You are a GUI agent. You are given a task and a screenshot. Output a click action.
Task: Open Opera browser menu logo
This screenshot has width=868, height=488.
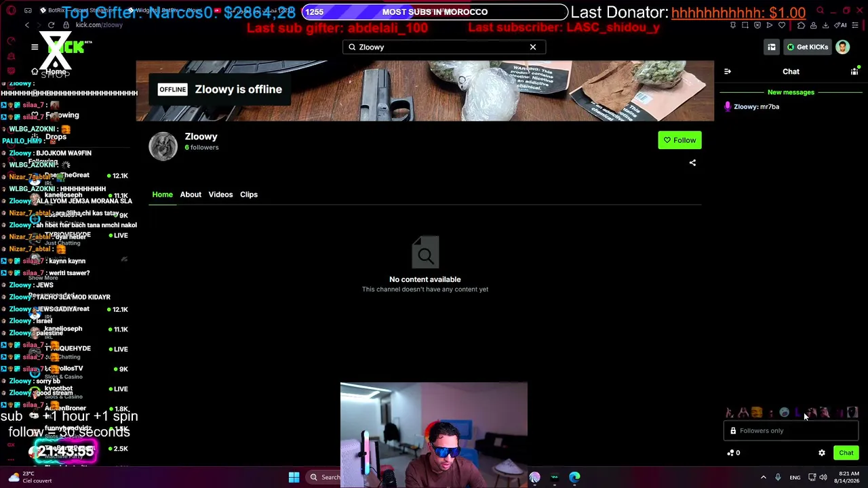click(11, 11)
